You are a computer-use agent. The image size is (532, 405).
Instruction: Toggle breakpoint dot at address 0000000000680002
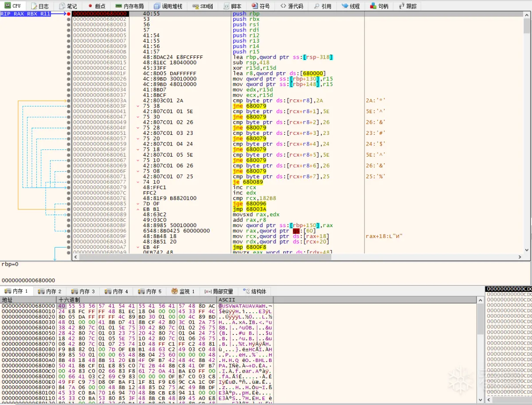click(69, 19)
